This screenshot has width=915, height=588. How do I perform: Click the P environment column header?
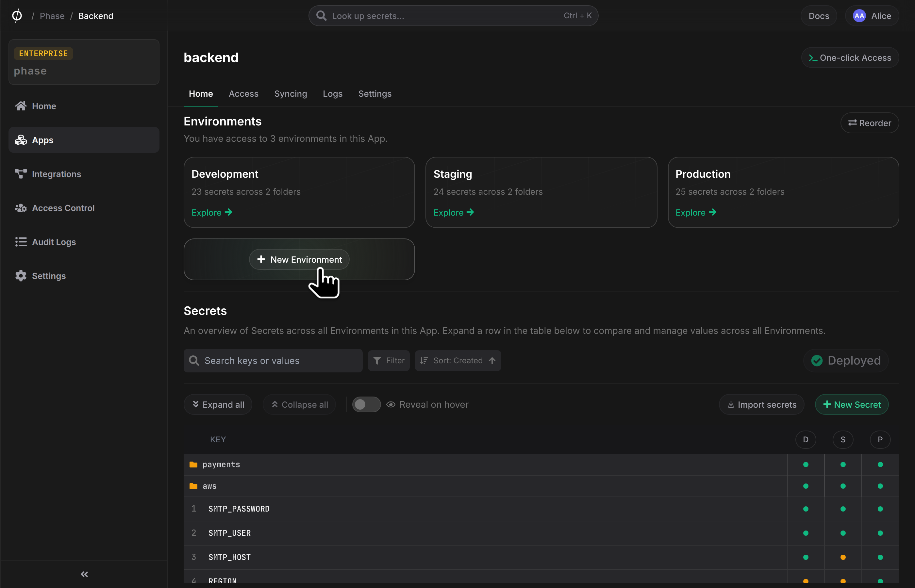(880, 439)
